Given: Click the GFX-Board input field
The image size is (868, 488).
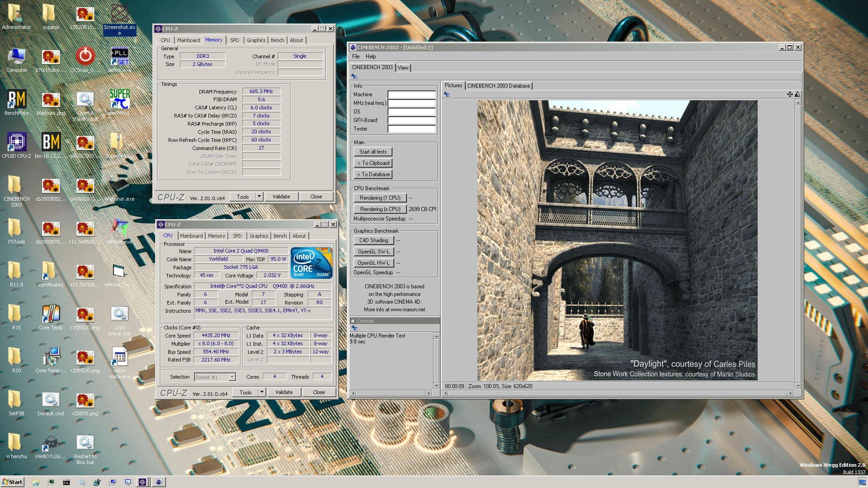Looking at the screenshot, I should (411, 120).
